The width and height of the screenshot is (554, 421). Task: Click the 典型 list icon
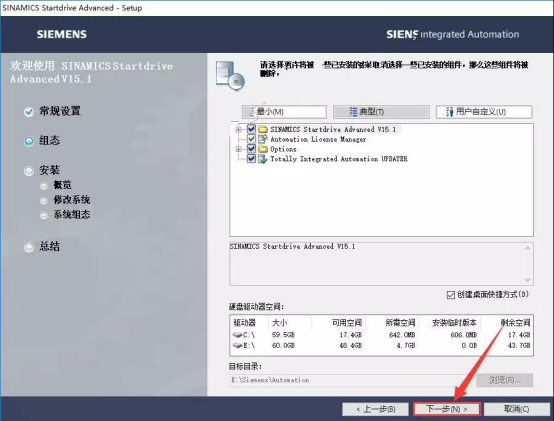tap(353, 112)
